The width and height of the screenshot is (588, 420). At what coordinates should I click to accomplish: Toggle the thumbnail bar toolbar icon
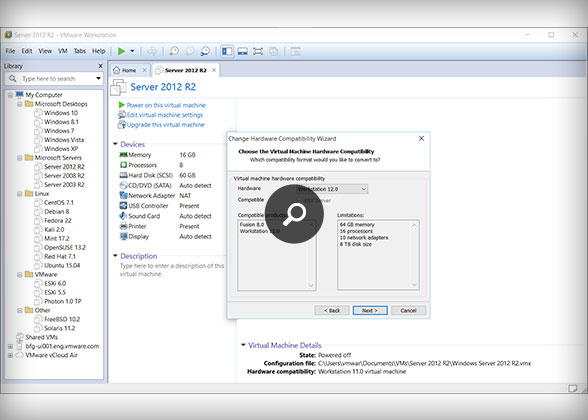[x=243, y=51]
